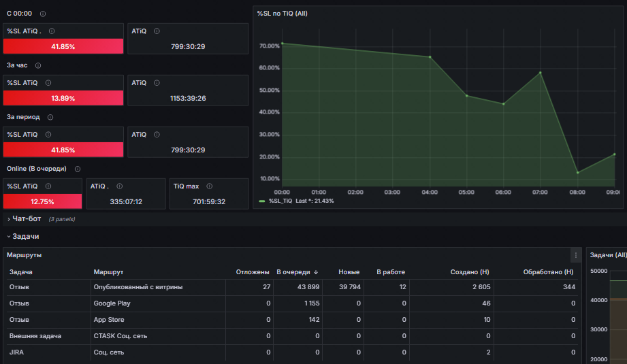Sort table by "Создано (H)" column header
Viewport: 627px width, 364px height.
point(470,272)
